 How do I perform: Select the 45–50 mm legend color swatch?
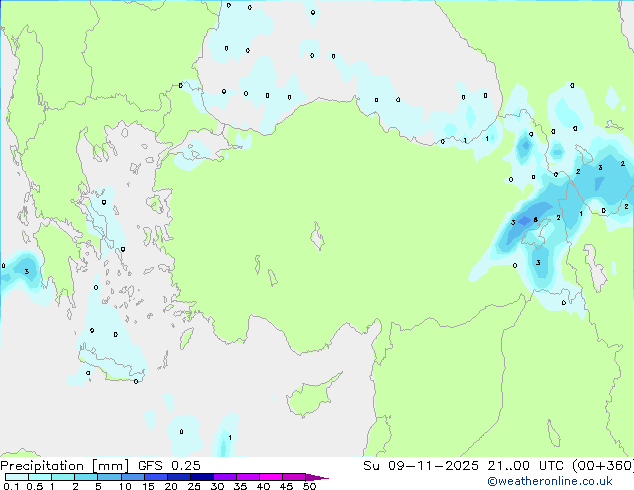(x=294, y=477)
